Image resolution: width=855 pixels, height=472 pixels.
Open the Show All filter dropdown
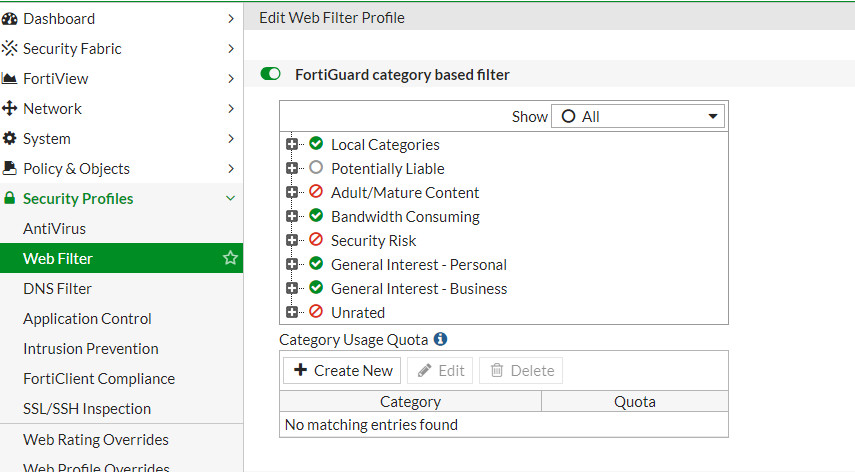coord(638,116)
